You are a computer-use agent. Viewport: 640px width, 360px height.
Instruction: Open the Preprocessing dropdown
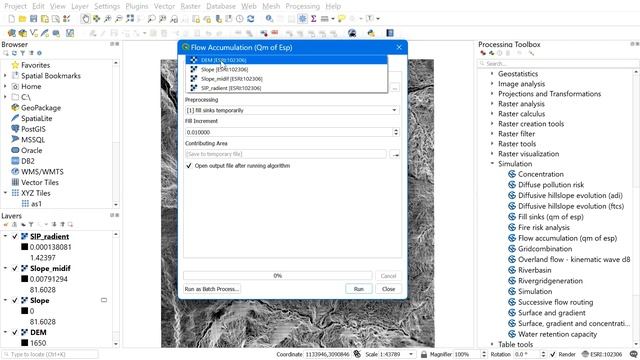(x=292, y=110)
